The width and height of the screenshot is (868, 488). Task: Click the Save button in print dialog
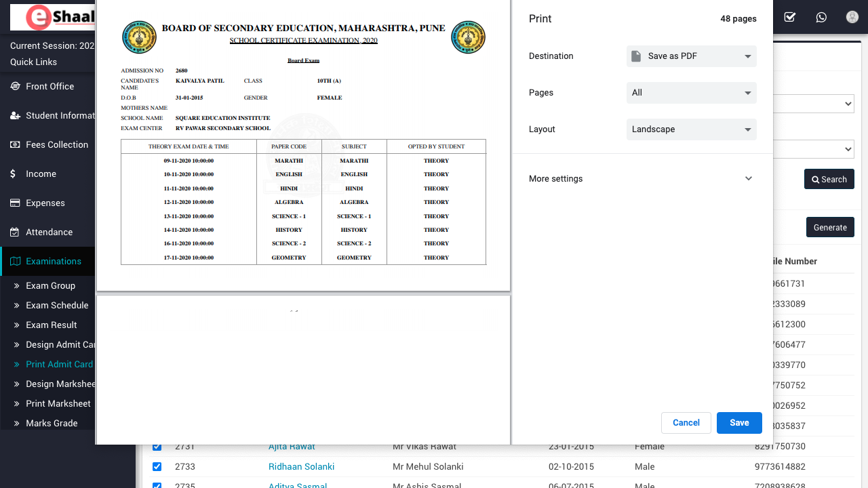[x=739, y=423]
